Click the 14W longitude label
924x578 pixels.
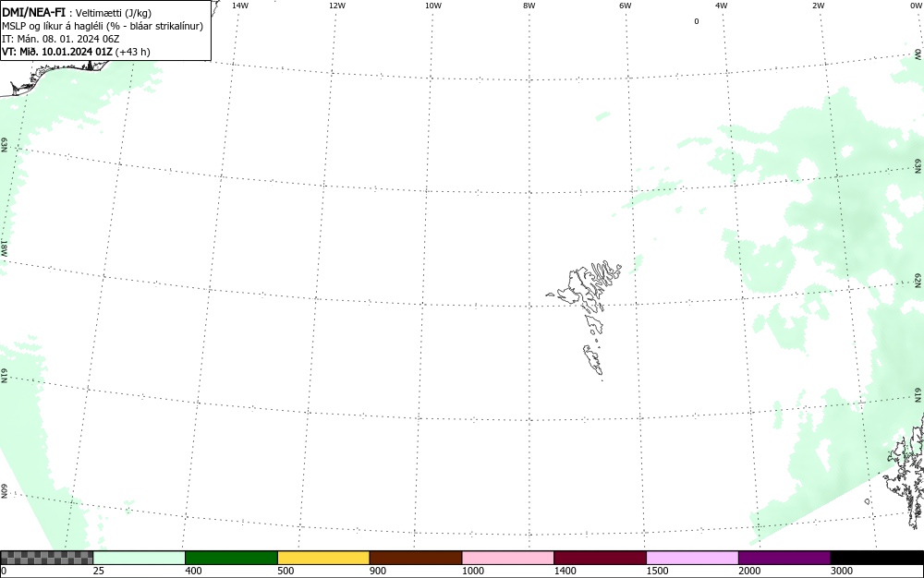240,6
